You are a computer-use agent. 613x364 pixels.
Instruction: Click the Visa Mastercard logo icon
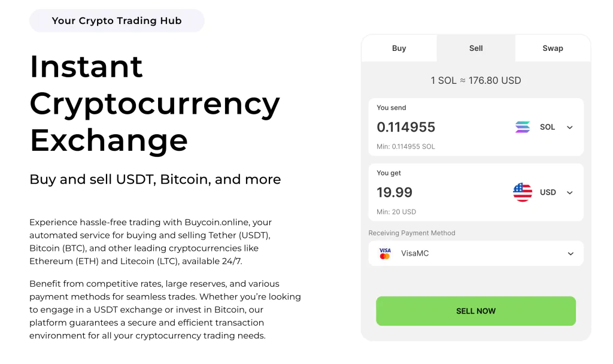point(385,253)
